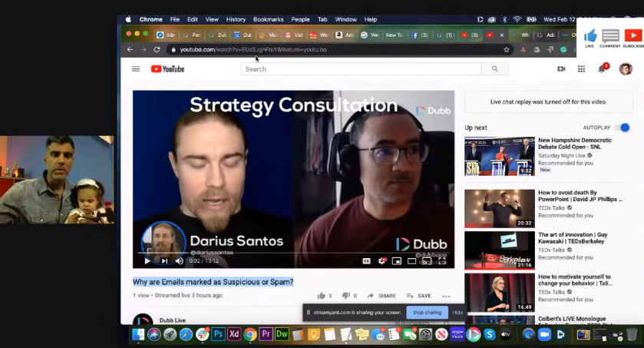Viewport: 644px width, 348px height.
Task: Go back in Chrome
Action: (x=130, y=49)
